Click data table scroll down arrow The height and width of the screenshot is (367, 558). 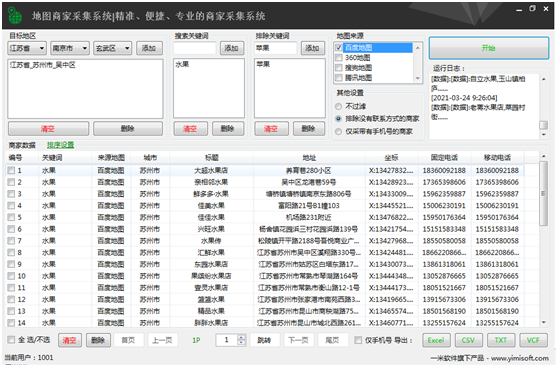coord(543,323)
